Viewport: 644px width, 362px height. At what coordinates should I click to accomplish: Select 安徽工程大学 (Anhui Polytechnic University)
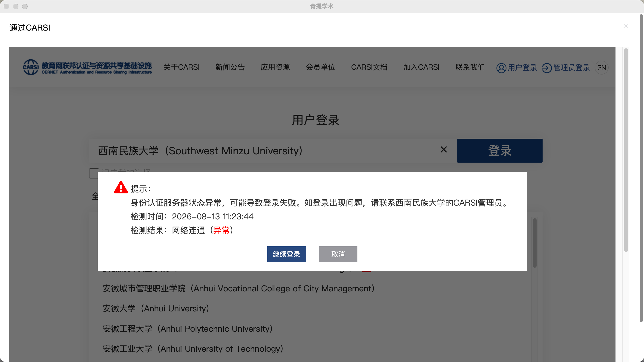(x=187, y=328)
